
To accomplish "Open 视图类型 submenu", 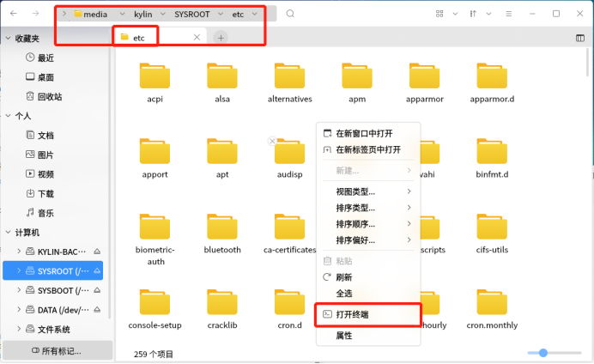I will pos(368,191).
